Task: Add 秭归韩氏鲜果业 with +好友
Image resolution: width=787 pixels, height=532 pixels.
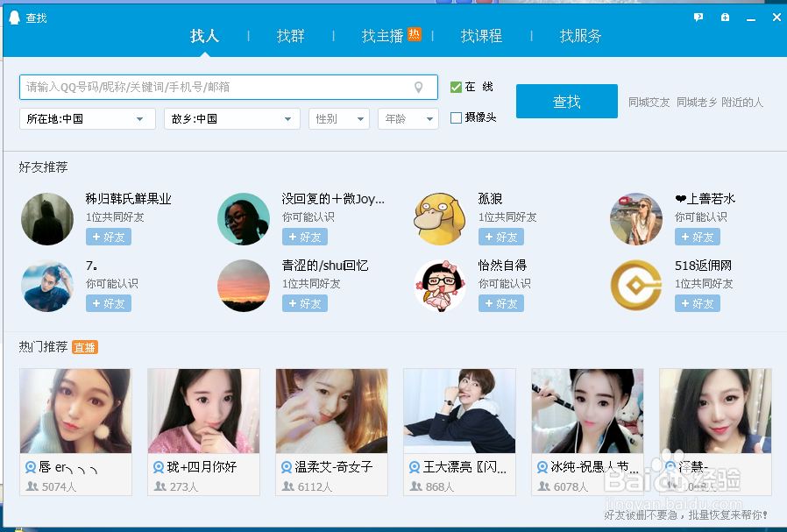Action: (x=109, y=237)
